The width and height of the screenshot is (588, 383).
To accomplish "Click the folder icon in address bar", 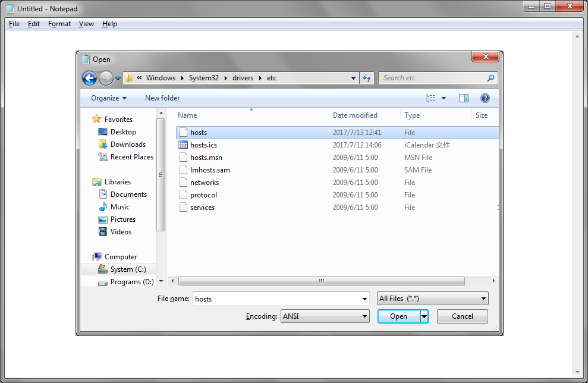I will (129, 78).
